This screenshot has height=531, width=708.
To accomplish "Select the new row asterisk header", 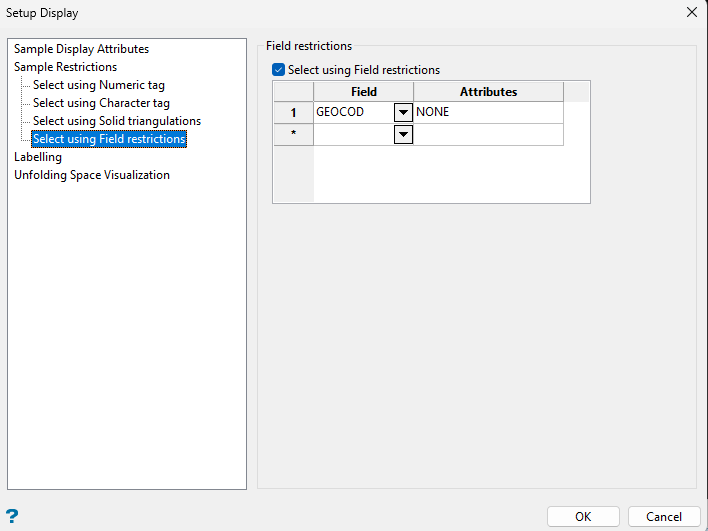I will 293,135.
